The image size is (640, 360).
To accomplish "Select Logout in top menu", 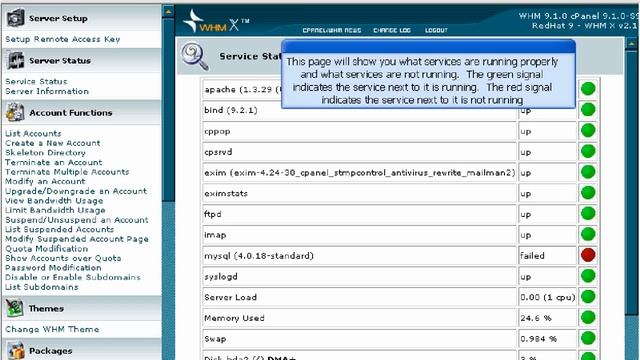I will coord(436,30).
